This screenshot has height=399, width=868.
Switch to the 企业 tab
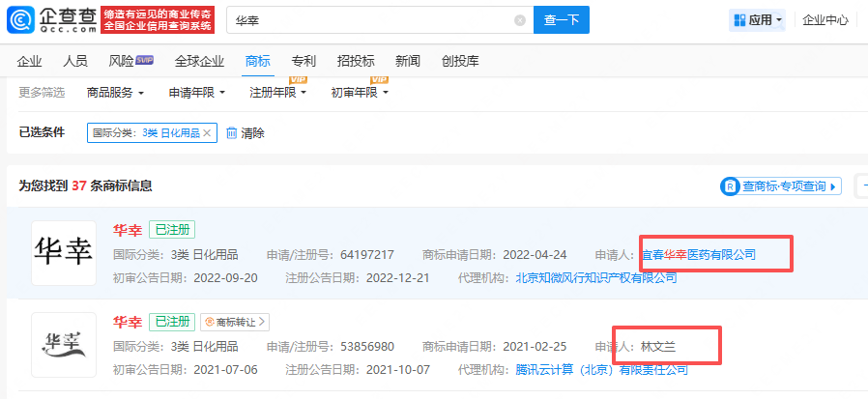(x=29, y=62)
